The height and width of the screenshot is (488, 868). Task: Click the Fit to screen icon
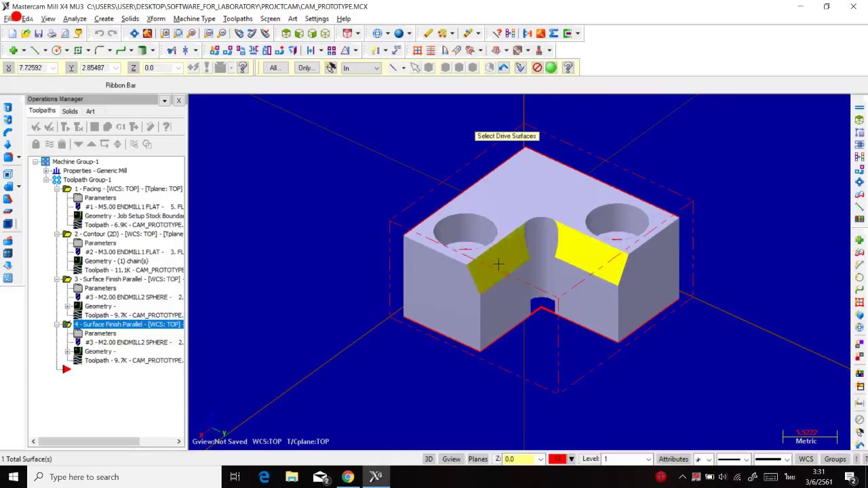pyautogui.click(x=134, y=33)
